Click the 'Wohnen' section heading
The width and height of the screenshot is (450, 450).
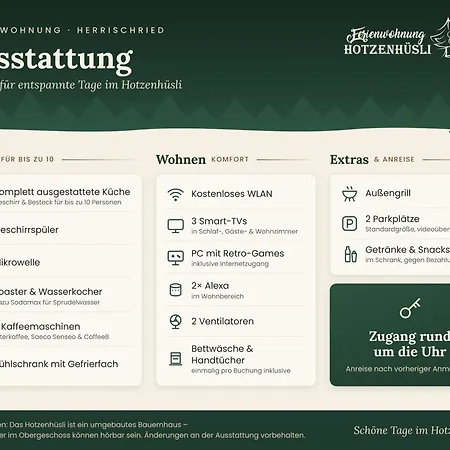[x=181, y=159]
